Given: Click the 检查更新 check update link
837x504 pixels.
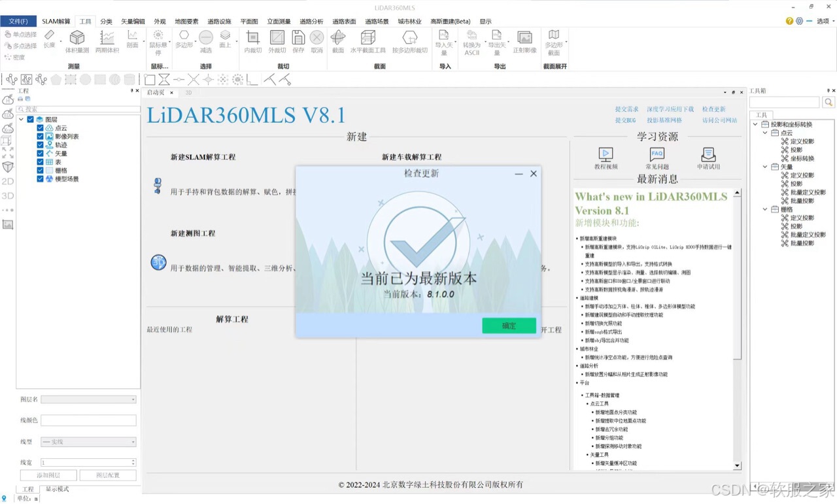Looking at the screenshot, I should [714, 110].
